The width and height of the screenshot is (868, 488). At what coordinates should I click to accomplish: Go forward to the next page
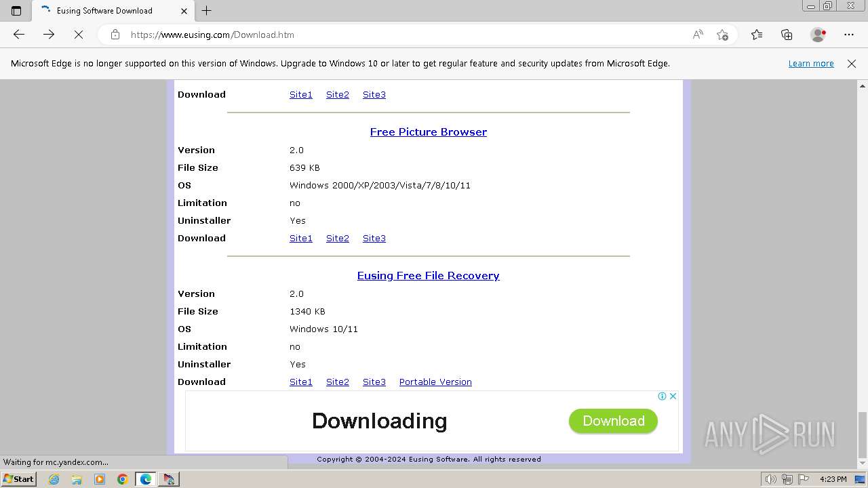(x=49, y=35)
